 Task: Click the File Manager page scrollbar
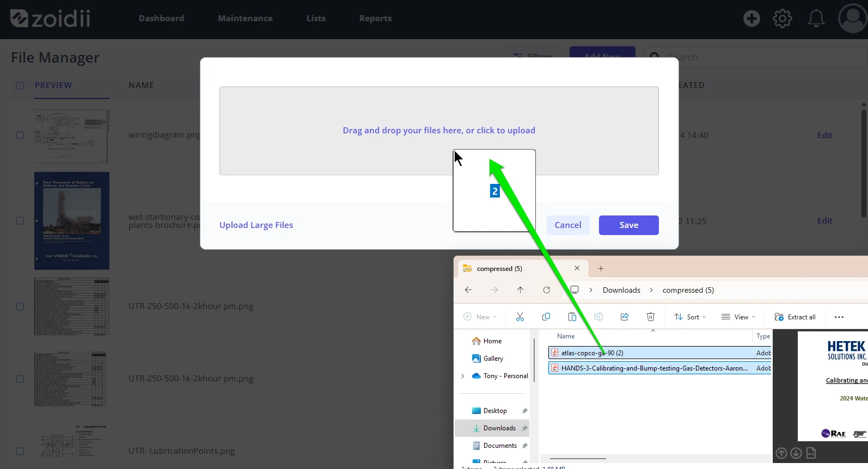pos(864,163)
